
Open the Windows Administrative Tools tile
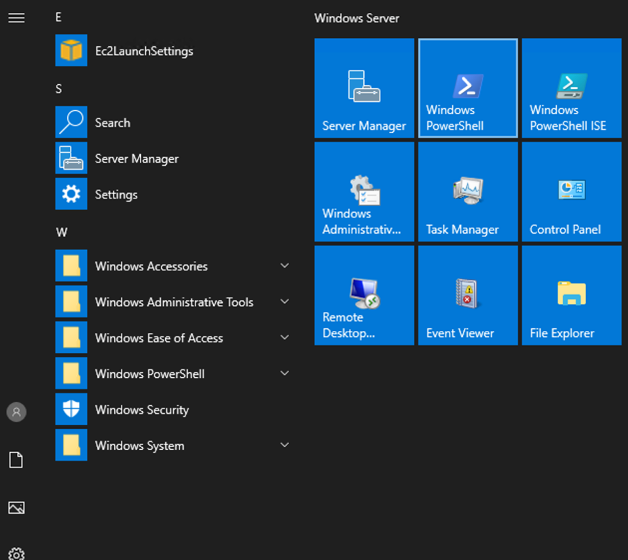364,192
